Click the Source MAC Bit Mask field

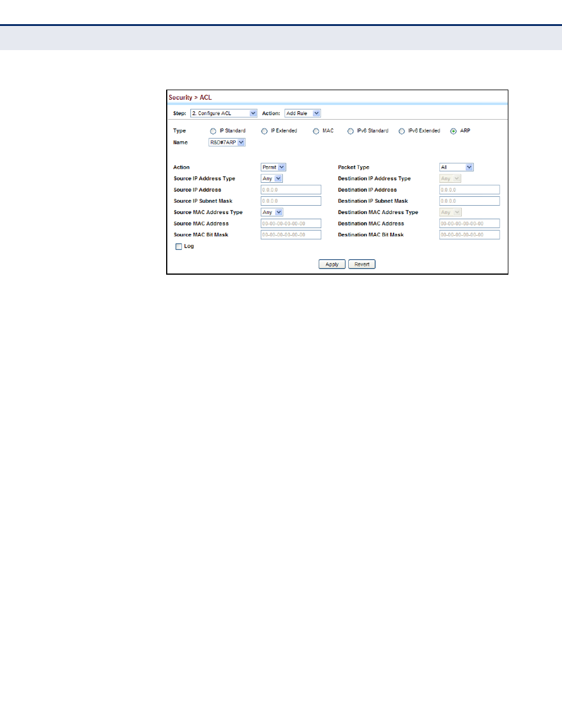[x=290, y=234]
